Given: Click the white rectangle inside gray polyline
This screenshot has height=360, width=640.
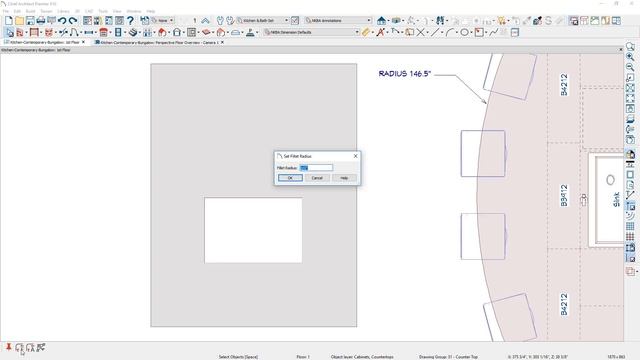Looking at the screenshot, I should click(x=253, y=230).
